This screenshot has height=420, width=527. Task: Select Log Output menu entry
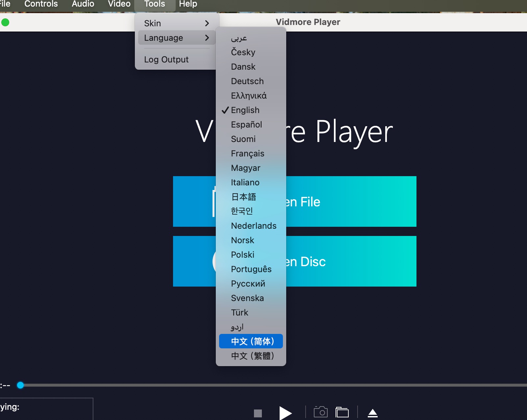166,59
